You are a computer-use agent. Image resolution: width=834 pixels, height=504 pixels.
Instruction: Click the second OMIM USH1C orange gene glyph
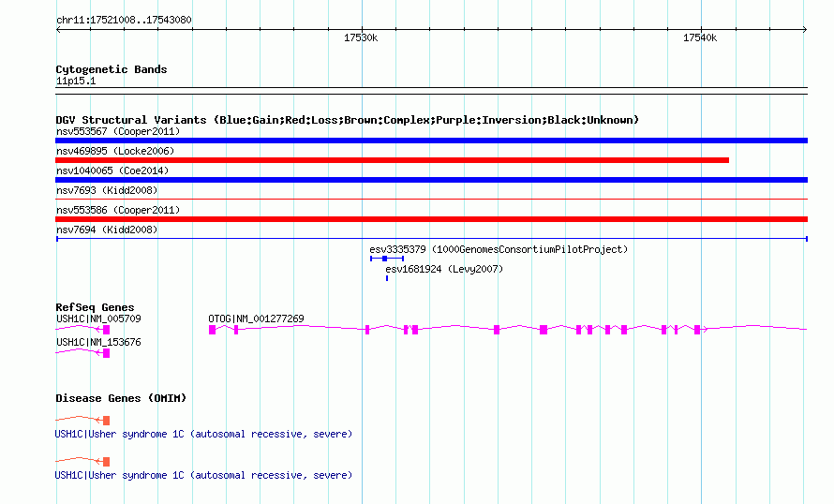click(x=82, y=461)
